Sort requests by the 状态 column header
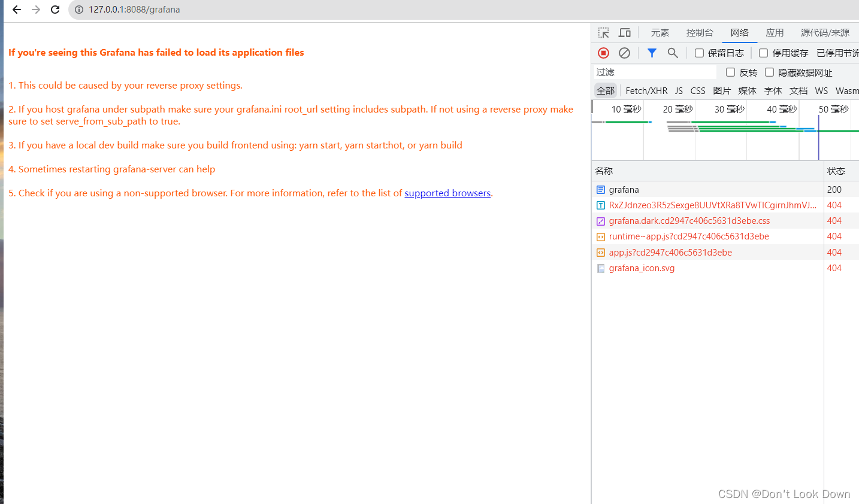Screen dimensions: 859x504 pyautogui.click(x=841, y=171)
